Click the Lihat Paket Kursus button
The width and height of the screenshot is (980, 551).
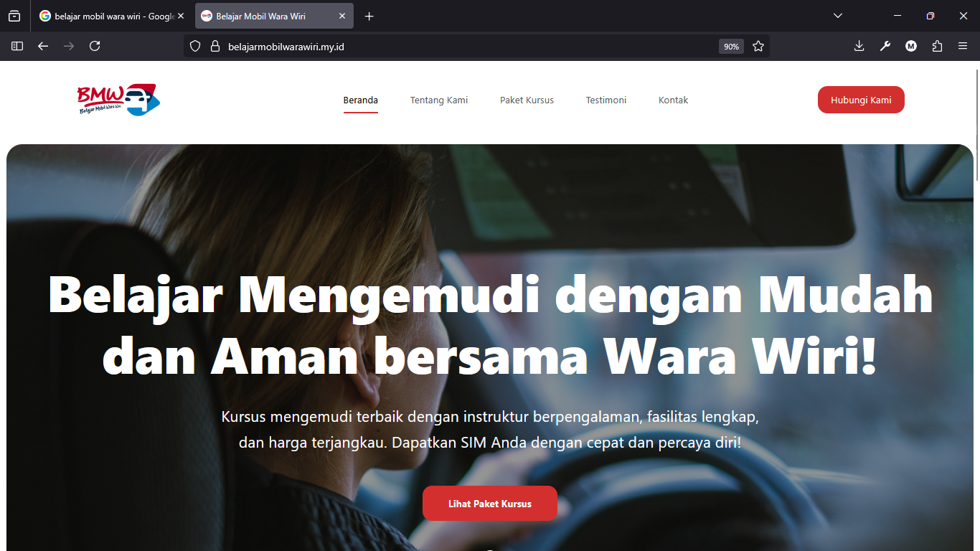click(x=490, y=503)
